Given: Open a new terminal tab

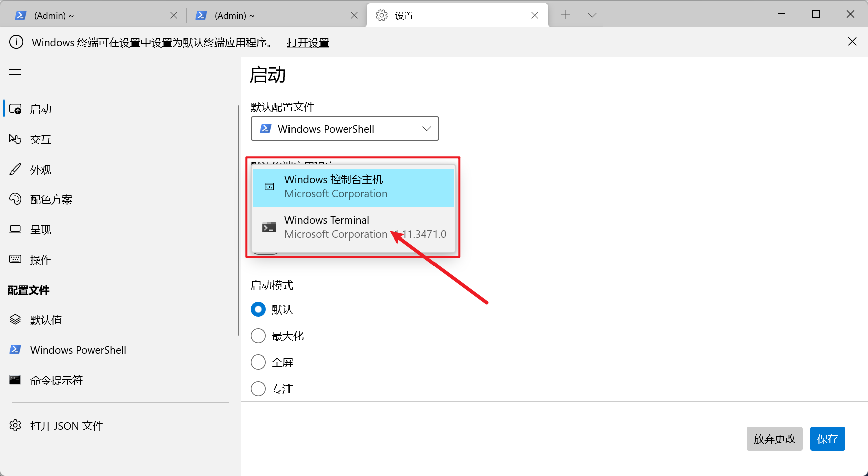Looking at the screenshot, I should [566, 15].
